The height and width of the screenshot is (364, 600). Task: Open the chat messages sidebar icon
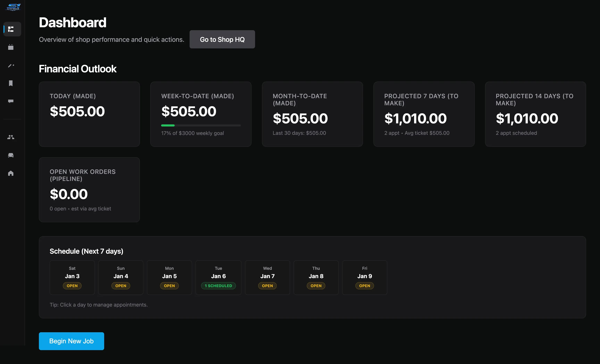11,101
